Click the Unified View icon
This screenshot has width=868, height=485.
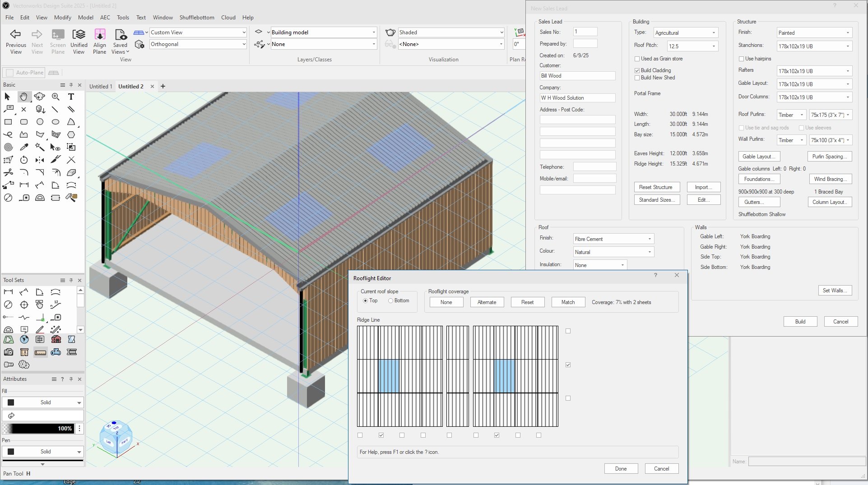79,34
